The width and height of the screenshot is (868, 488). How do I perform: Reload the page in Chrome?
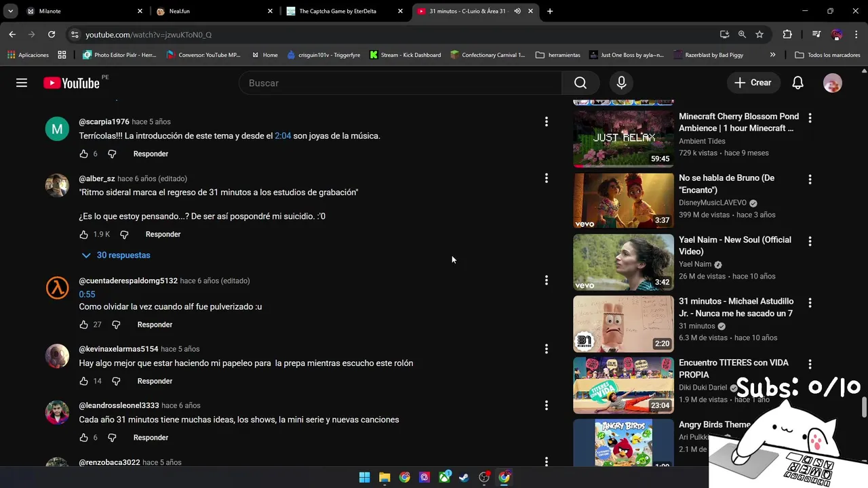52,34
